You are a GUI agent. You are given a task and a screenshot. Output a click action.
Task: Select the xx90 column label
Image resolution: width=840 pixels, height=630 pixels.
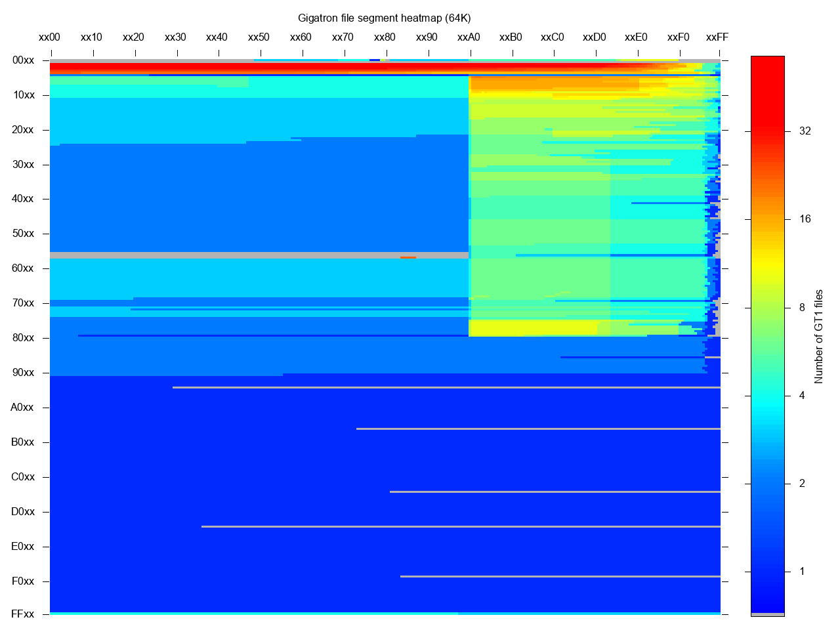(x=427, y=37)
